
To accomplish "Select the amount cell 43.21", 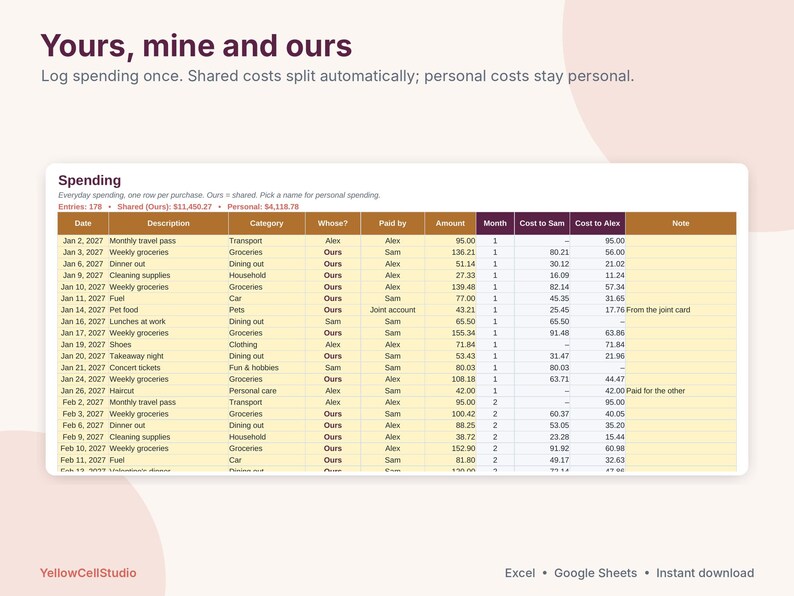I will click(450, 310).
